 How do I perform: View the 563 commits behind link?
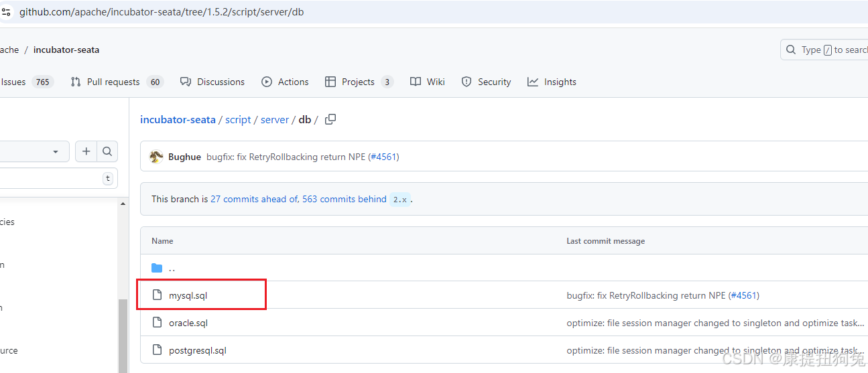[x=344, y=199]
